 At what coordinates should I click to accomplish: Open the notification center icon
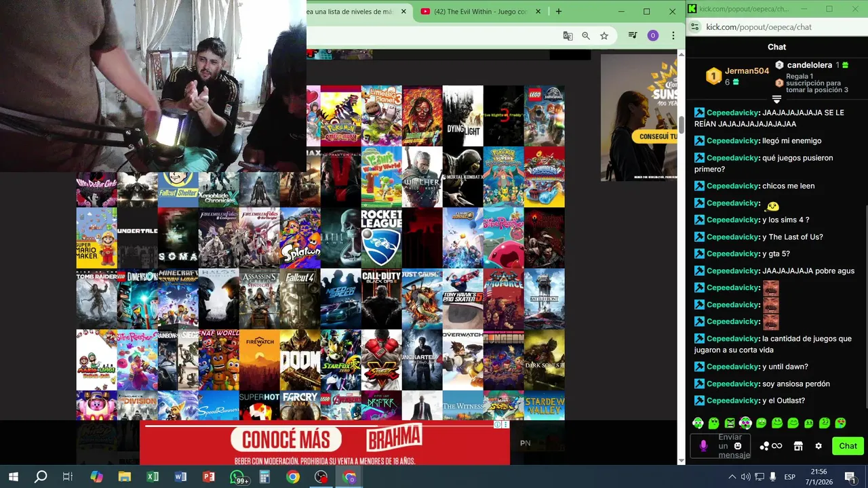pyautogui.click(x=850, y=477)
